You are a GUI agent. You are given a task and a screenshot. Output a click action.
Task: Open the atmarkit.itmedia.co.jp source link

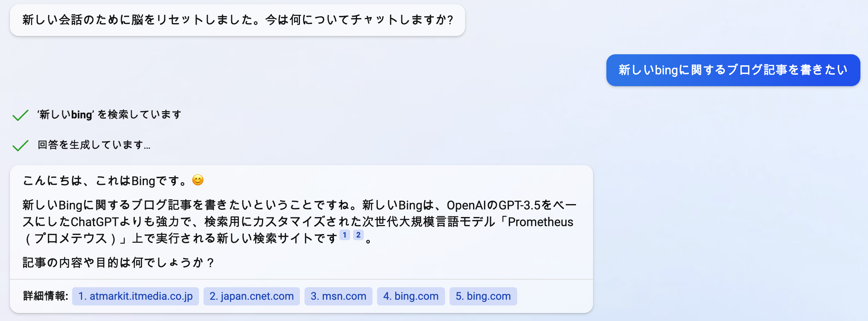136,296
